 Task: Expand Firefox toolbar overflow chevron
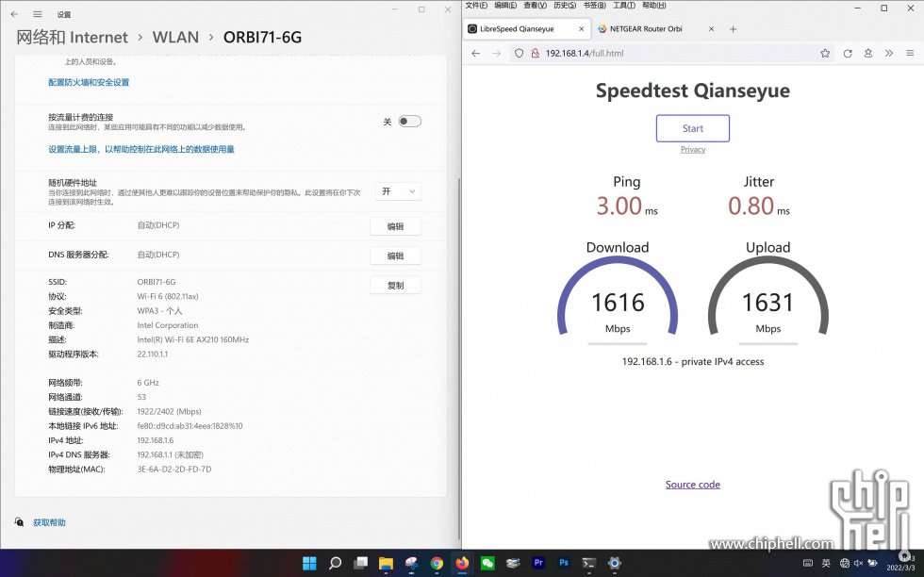(x=888, y=53)
